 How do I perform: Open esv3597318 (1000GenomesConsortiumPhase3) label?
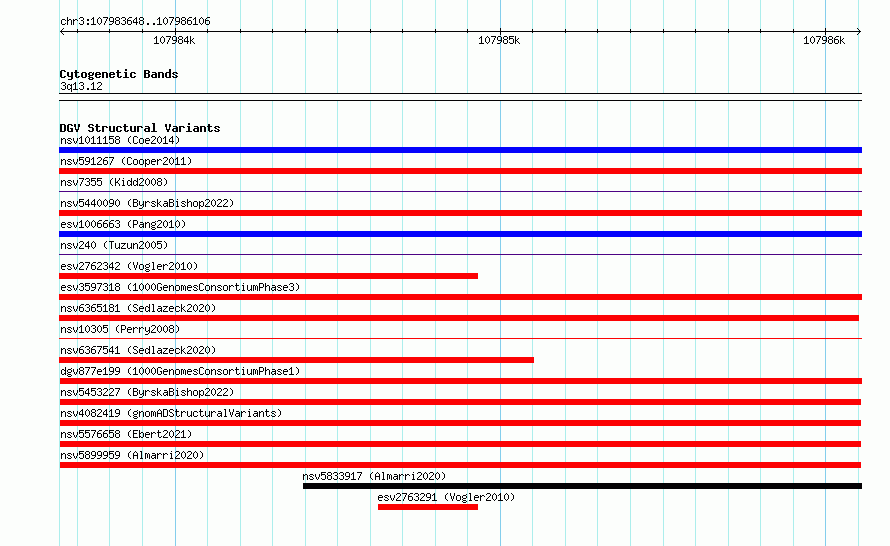pos(180,287)
